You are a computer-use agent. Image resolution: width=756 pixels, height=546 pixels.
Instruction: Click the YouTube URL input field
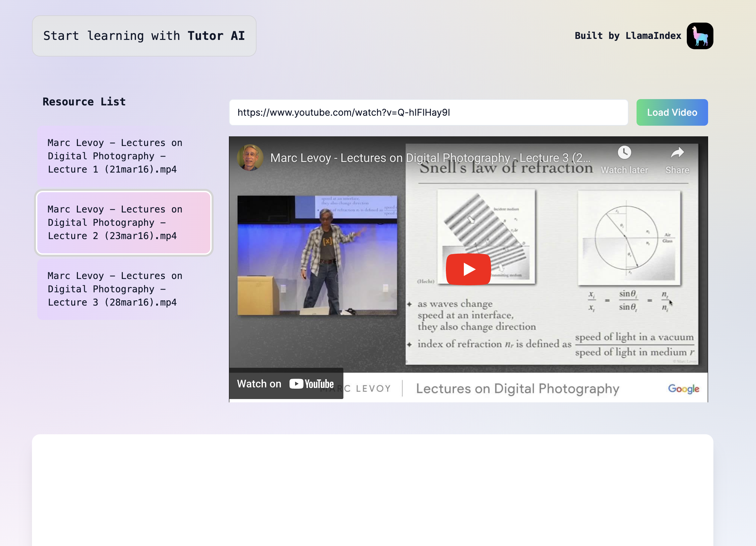pos(428,113)
